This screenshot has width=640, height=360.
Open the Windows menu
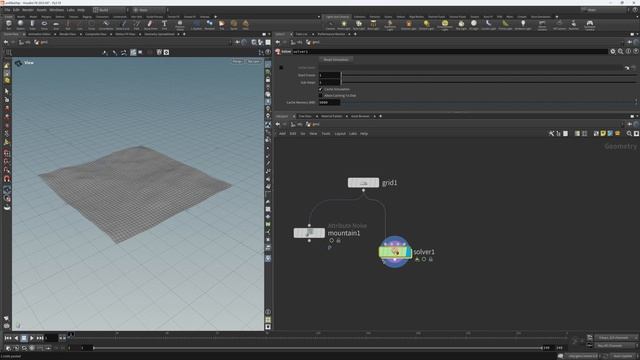tap(56, 10)
